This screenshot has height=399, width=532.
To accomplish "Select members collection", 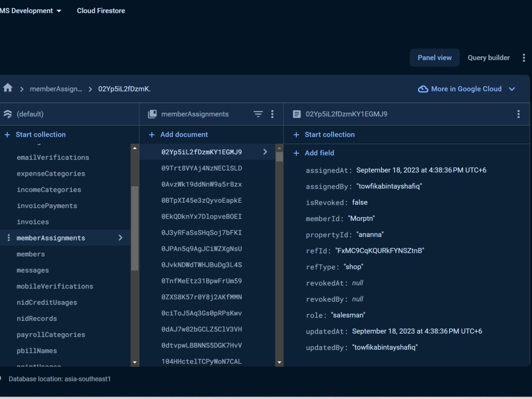I will click(30, 254).
